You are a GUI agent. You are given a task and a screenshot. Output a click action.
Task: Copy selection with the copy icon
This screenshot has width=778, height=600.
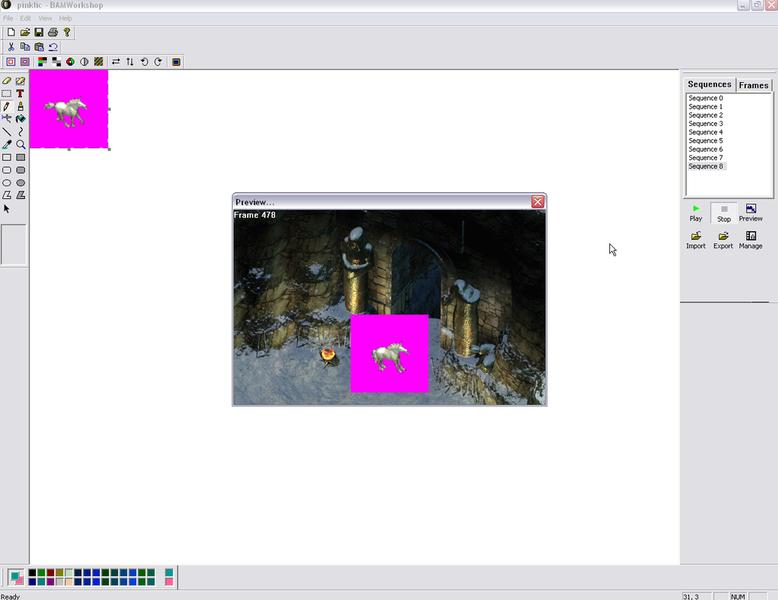click(x=25, y=47)
